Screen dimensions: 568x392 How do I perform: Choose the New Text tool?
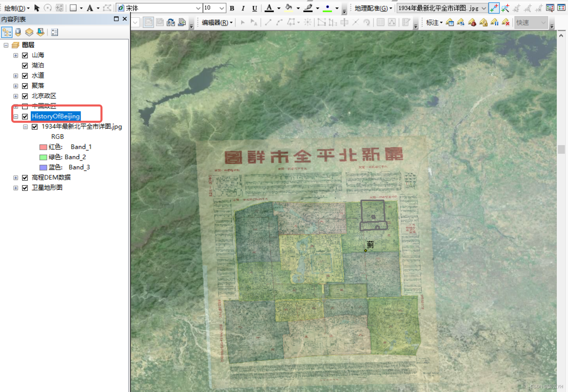pyautogui.click(x=90, y=8)
